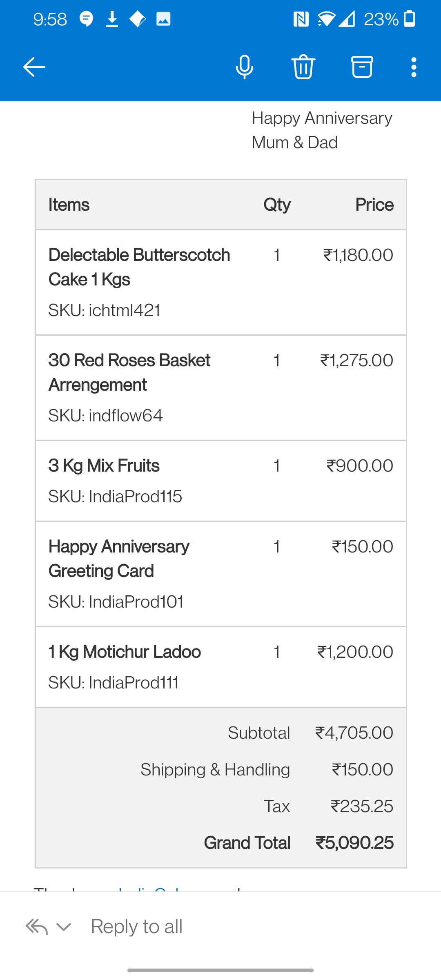Tap the 30 Red Roses Basket item
Viewport: 441px width, 980px height.
point(129,372)
